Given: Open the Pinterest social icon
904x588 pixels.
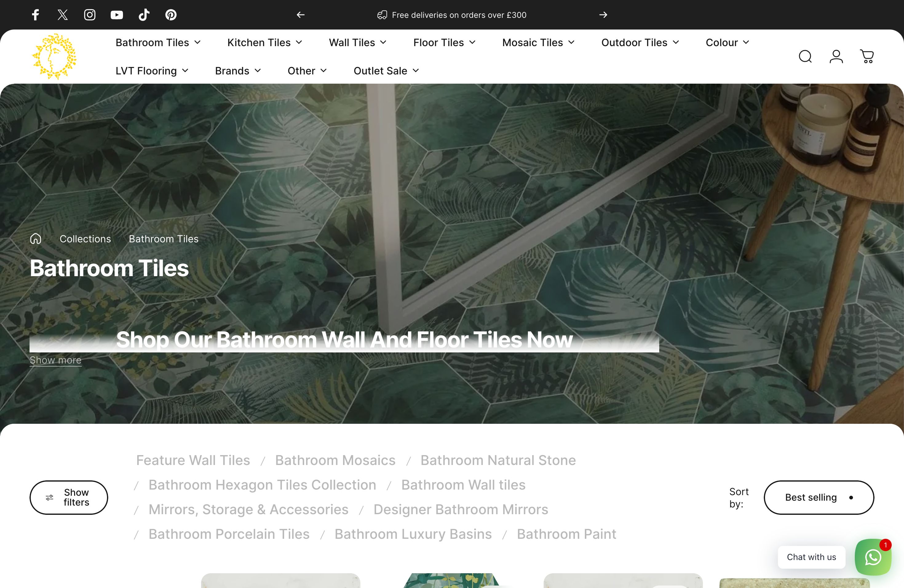Looking at the screenshot, I should (171, 15).
